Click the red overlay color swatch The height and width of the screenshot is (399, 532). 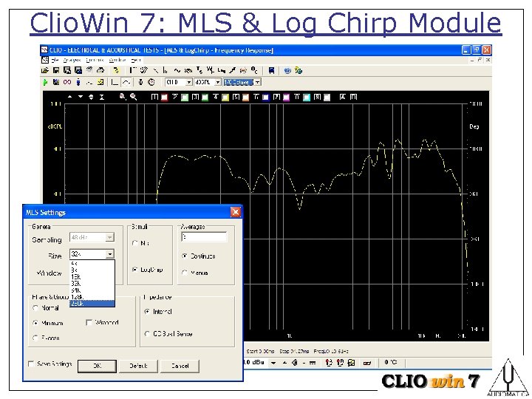point(164,98)
